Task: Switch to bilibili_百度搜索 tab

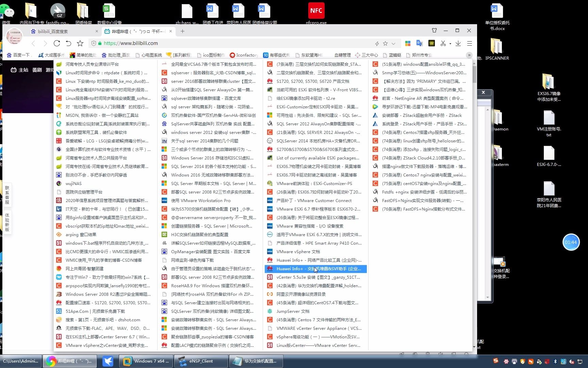Action: [63, 31]
